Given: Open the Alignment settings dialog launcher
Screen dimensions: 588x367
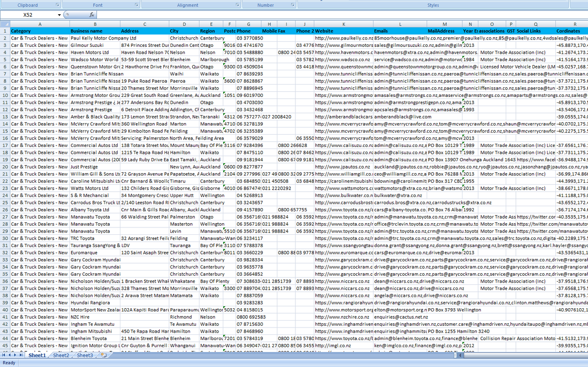Looking at the screenshot, I should 238,5.
